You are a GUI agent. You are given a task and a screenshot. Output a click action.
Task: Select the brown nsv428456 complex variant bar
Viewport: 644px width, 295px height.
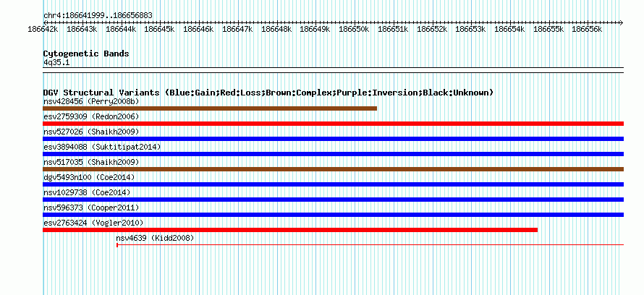coord(210,108)
